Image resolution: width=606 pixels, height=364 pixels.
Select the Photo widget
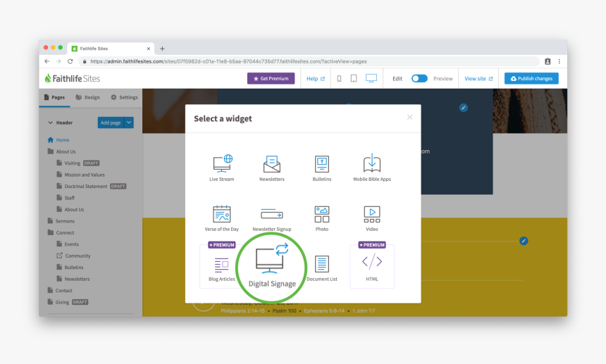[x=321, y=218]
